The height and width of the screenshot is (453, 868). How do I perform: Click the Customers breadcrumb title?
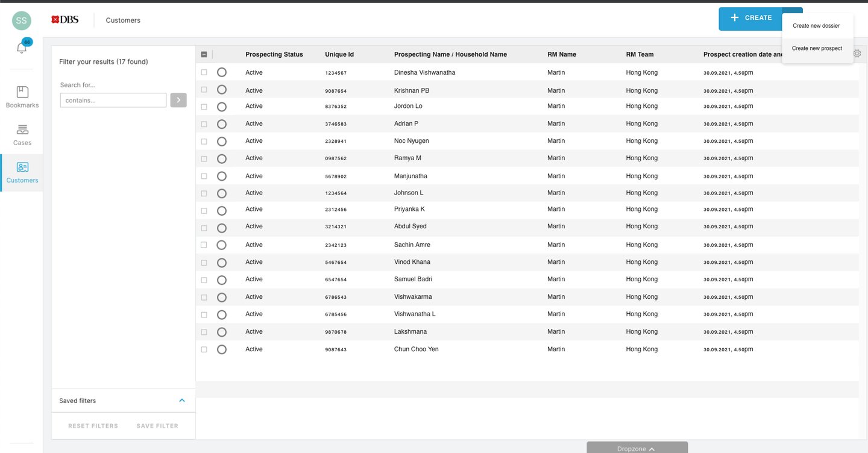tap(123, 20)
